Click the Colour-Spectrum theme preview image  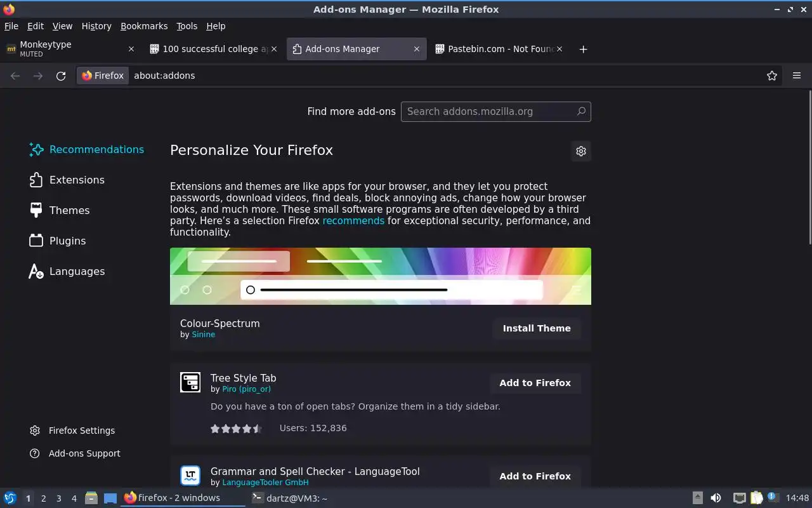pyautogui.click(x=381, y=276)
